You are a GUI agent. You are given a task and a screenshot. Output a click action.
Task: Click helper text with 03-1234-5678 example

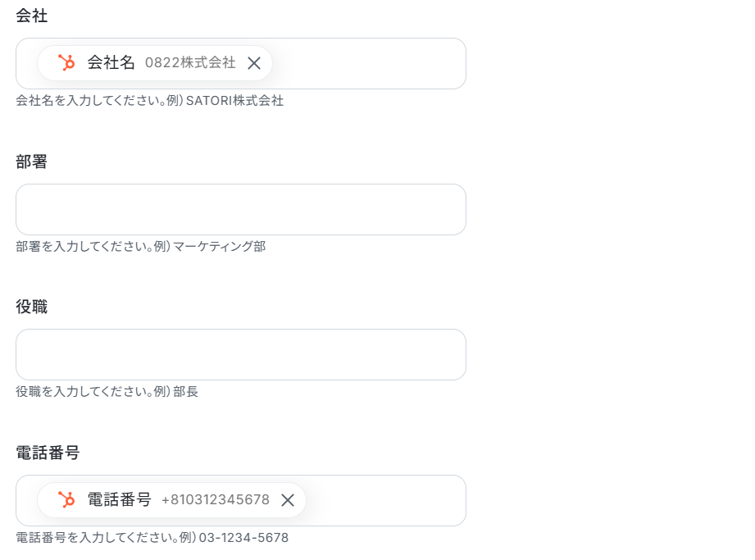click(152, 537)
